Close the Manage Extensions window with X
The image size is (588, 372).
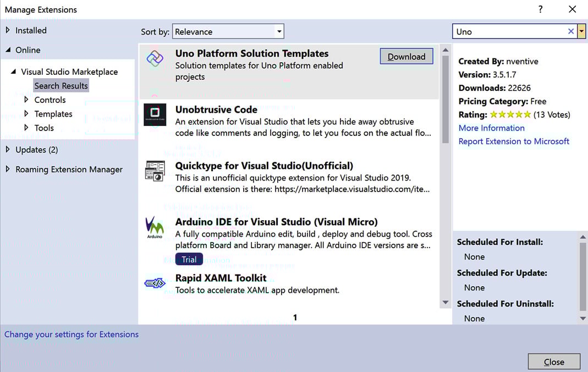(572, 9)
